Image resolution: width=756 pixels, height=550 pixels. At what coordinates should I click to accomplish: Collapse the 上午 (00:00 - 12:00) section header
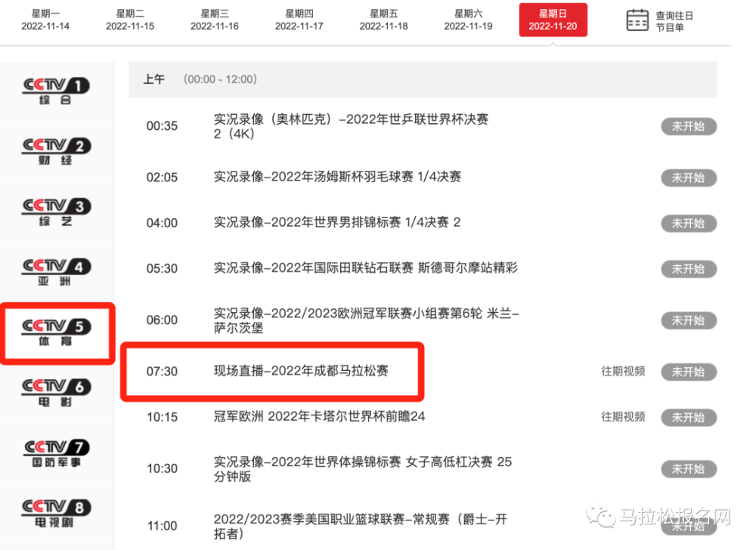click(423, 79)
